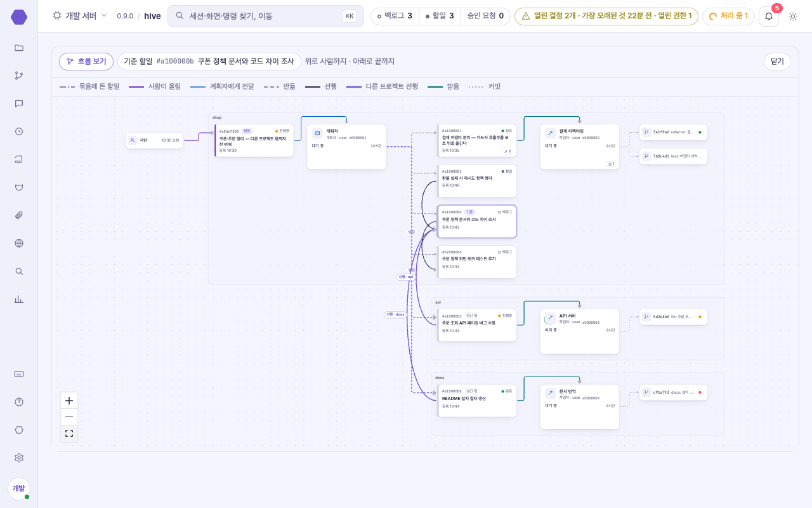This screenshot has width=812, height=508.
Task: Close the flow view with 닫기
Action: (777, 62)
